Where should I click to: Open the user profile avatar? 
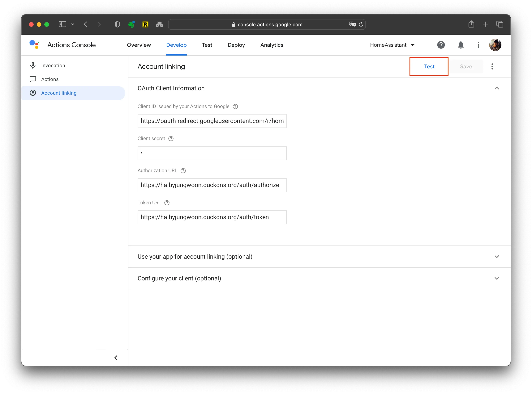(x=495, y=45)
